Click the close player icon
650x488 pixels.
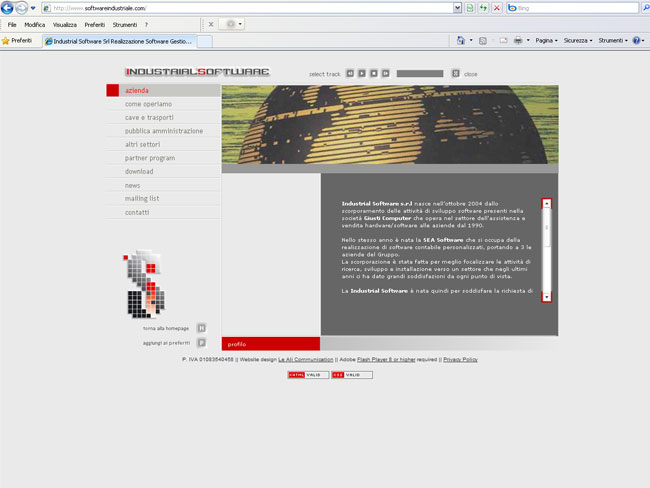coord(456,73)
